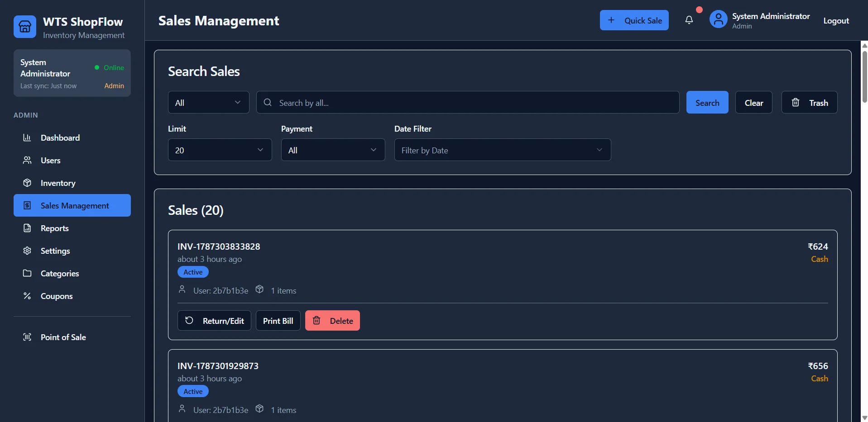Screen dimensions: 868x422
Task: Expand the Filter by Date dropdown
Action: coord(503,150)
